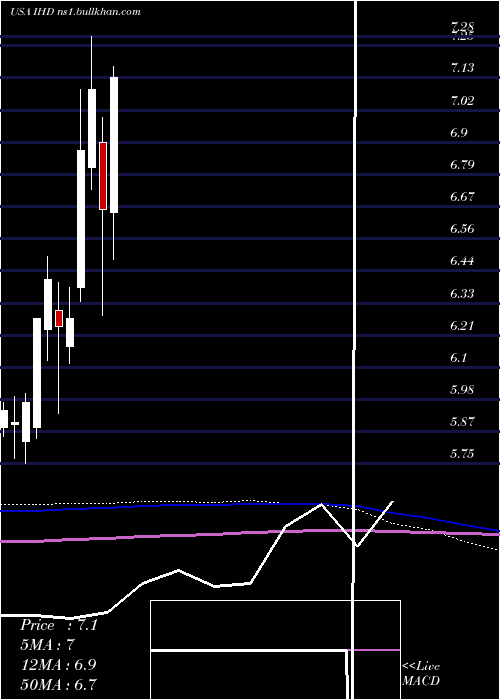The image size is (500, 700).
Task: Click the small red candlestick near 6.21
Action: [58, 318]
